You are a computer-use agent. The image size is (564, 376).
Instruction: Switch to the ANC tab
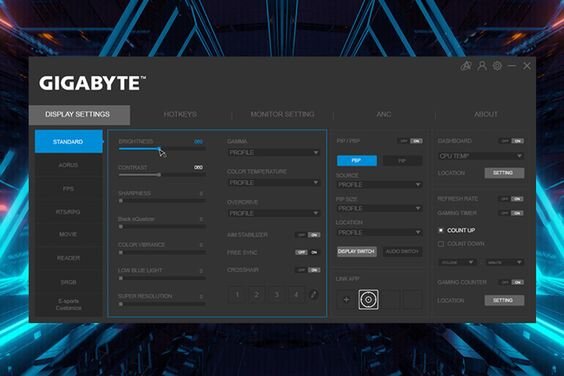(384, 115)
